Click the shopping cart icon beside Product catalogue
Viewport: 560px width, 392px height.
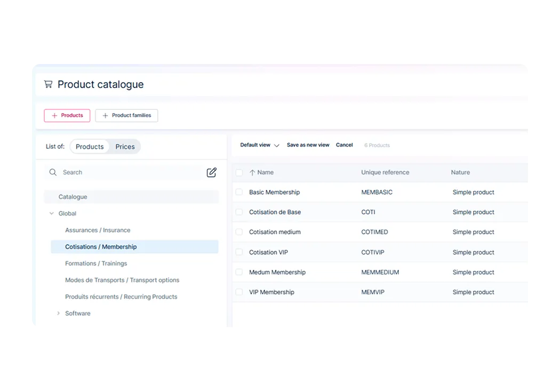coord(48,84)
